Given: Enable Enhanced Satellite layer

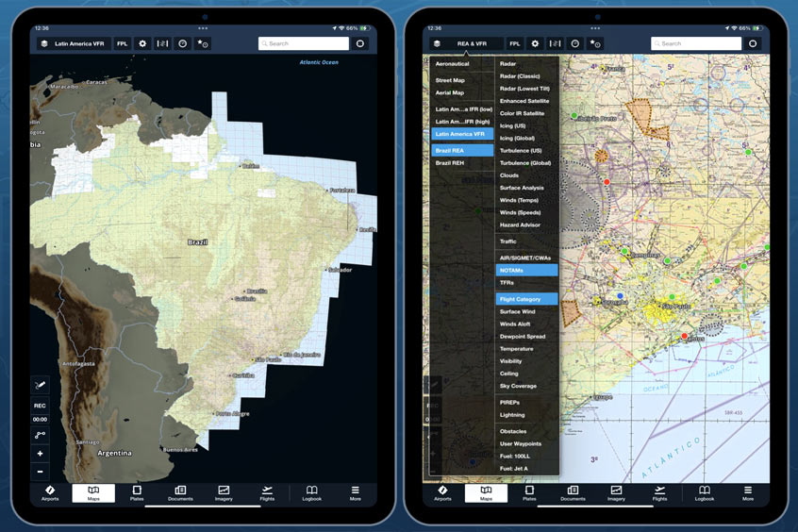Looking at the screenshot, I should 526,101.
